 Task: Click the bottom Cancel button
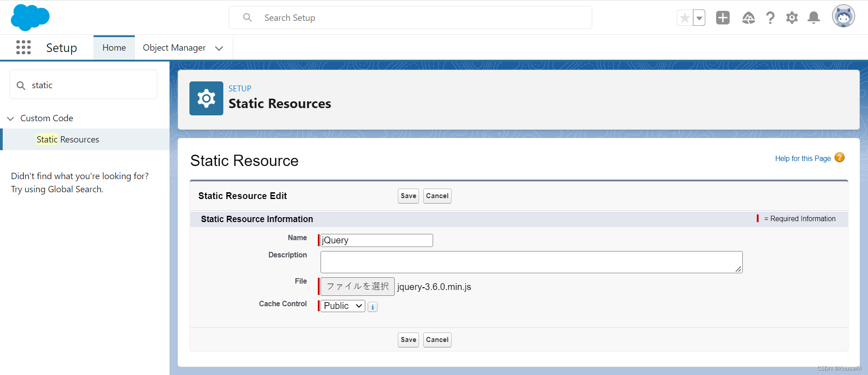point(437,340)
